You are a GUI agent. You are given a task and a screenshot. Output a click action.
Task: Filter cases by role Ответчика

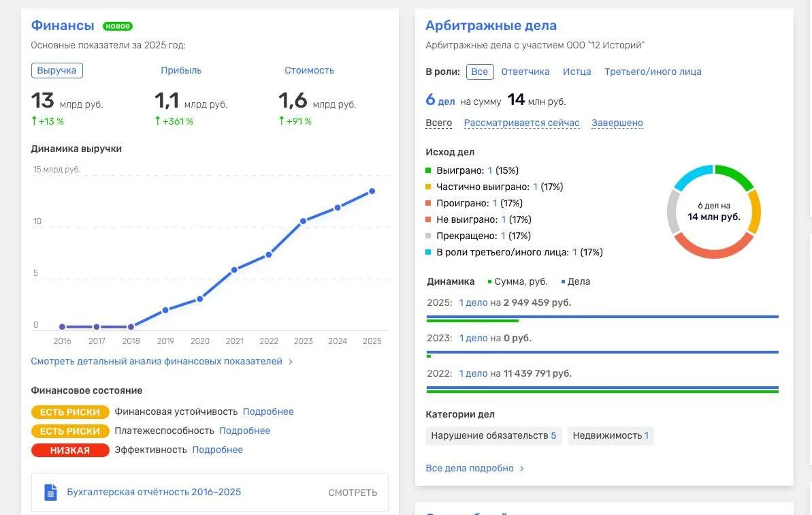[x=525, y=72]
